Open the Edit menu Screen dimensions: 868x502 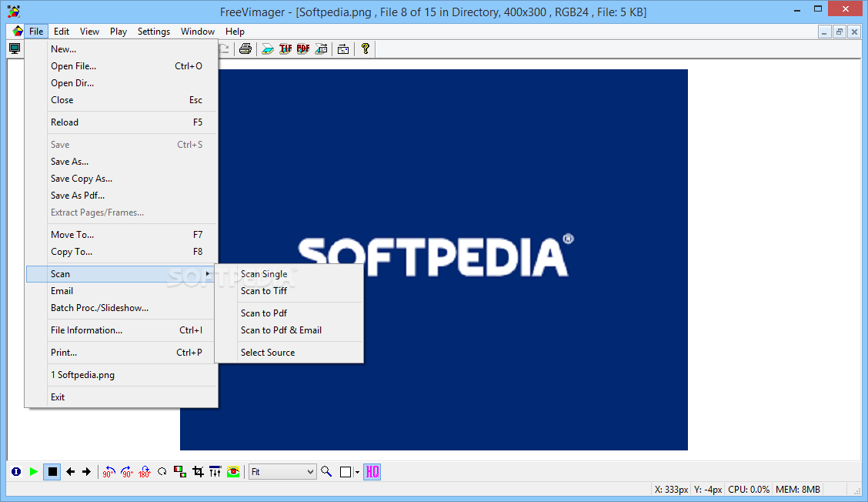pos(62,32)
